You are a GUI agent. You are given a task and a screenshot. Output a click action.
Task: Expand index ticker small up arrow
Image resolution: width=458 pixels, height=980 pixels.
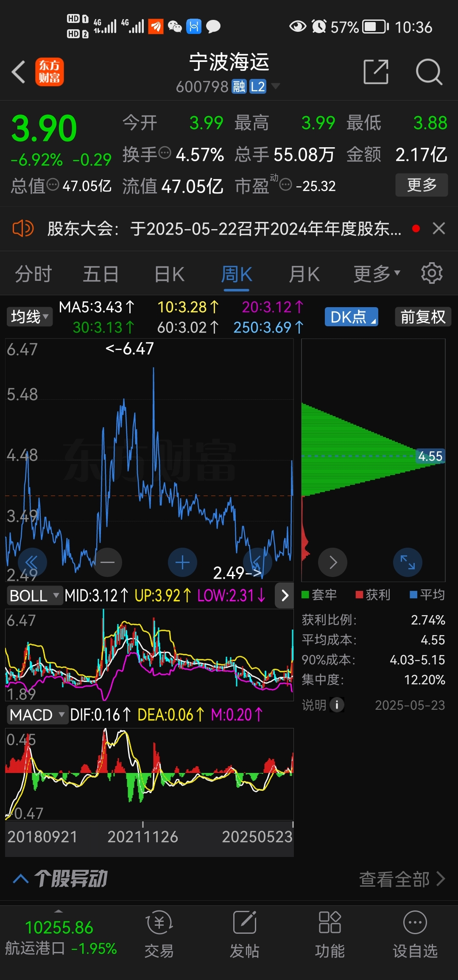[59, 911]
